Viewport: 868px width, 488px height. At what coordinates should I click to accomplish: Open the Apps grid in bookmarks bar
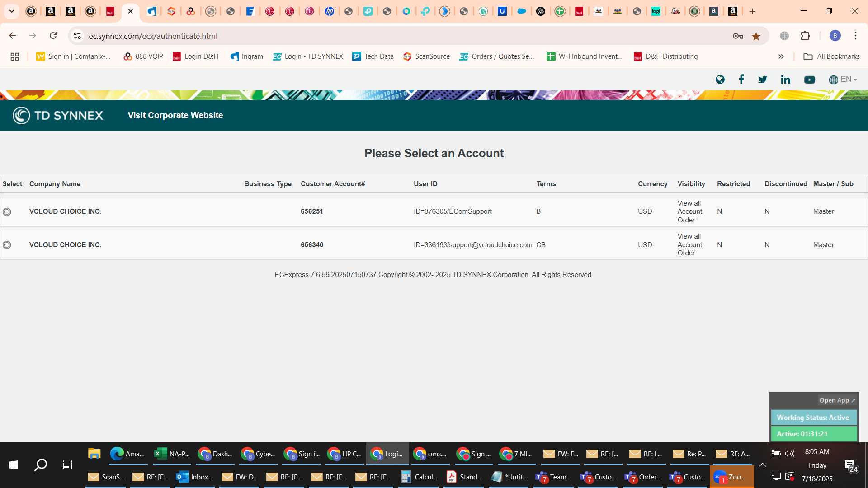[x=14, y=56]
